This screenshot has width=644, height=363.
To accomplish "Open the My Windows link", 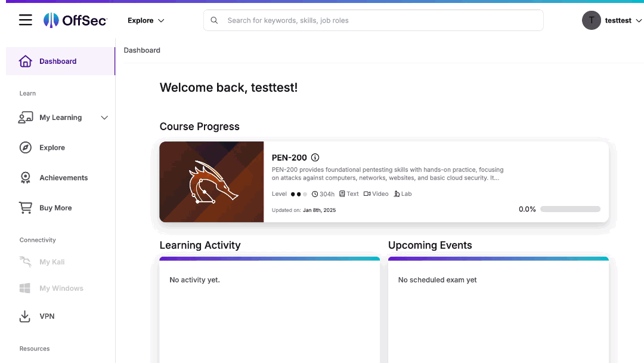I will tap(61, 288).
